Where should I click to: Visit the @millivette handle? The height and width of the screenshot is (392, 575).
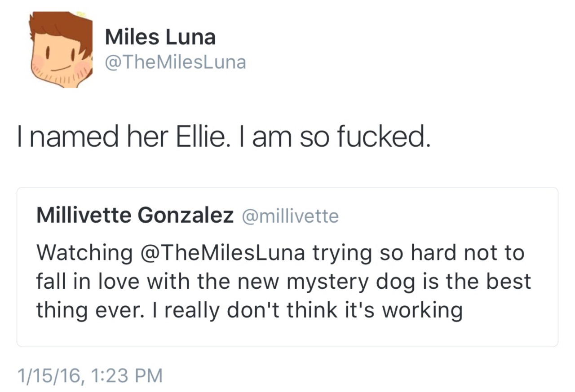click(290, 216)
